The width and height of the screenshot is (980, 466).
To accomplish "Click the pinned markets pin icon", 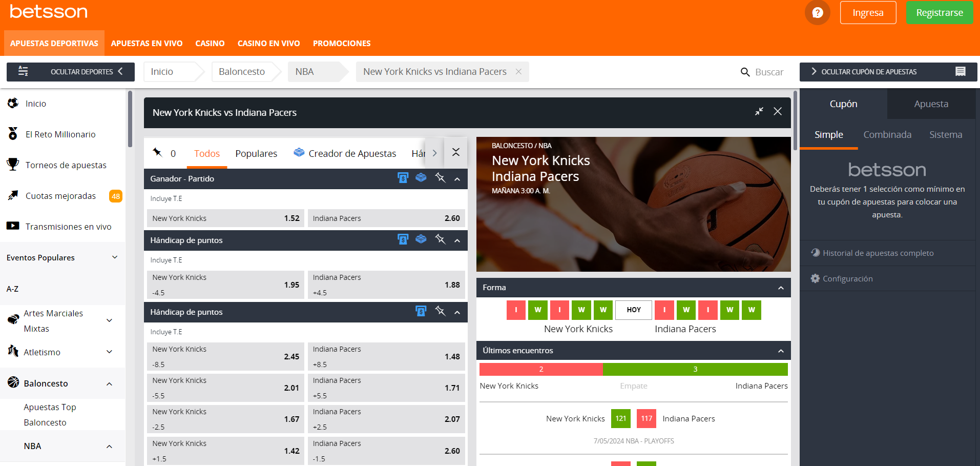I will [158, 152].
